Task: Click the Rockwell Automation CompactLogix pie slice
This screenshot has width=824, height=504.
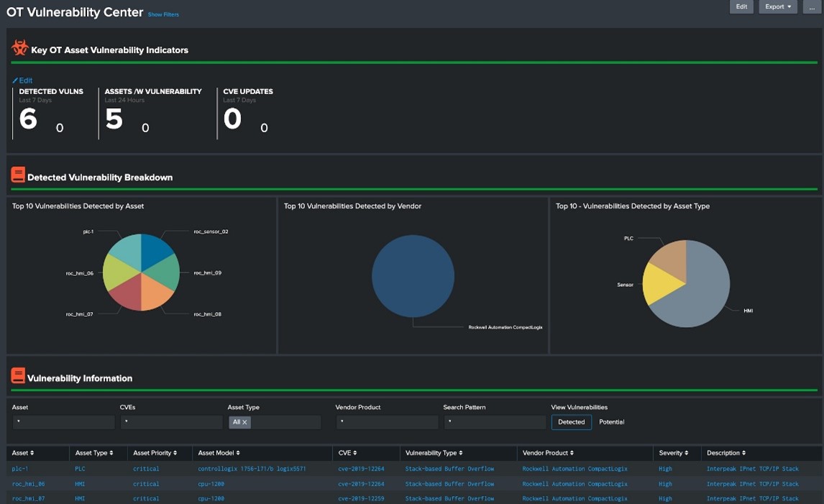Action: [413, 276]
